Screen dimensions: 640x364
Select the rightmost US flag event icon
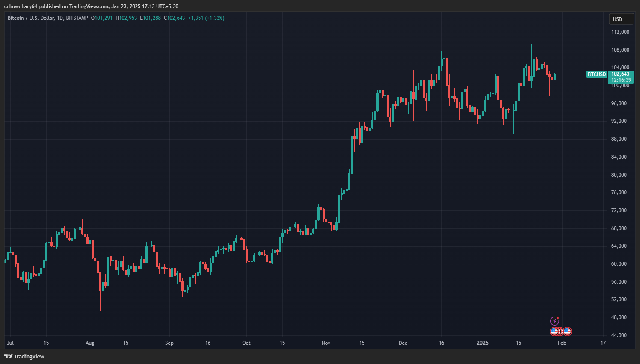click(568, 331)
